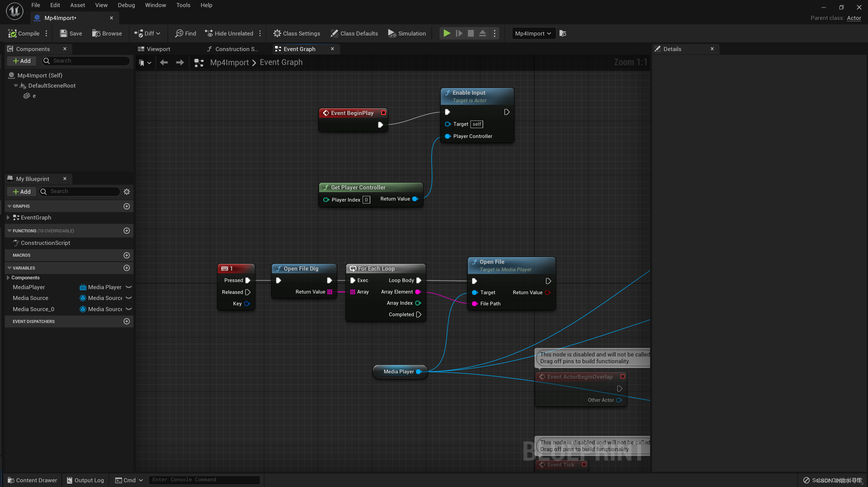Click the Hide Unrelated icon
Viewport: 868px width, 487px height.
(209, 33)
